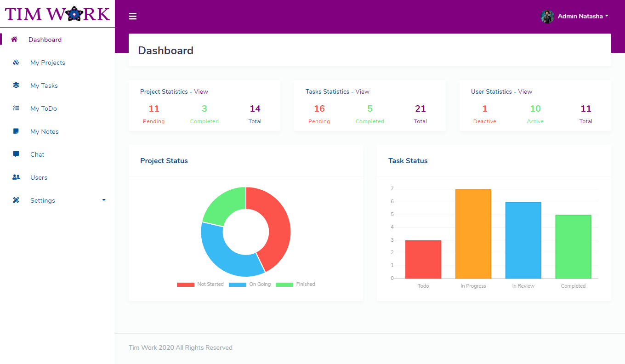Select My Projects in the sidebar menu
Image resolution: width=625 pixels, height=364 pixels.
[47, 63]
